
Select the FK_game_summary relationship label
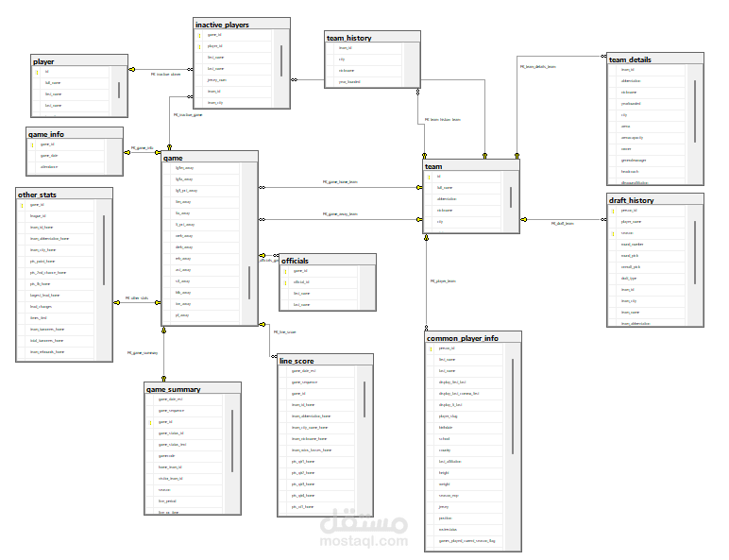[143, 353]
